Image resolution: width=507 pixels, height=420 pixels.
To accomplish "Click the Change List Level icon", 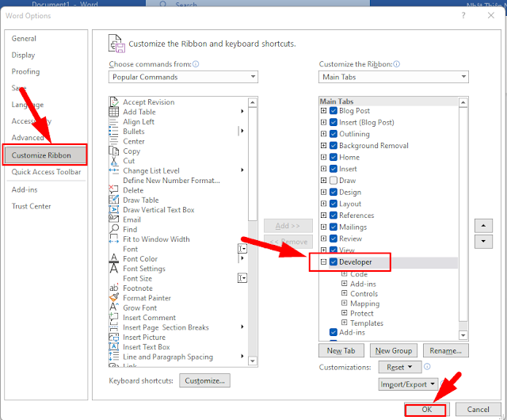I will click(114, 170).
